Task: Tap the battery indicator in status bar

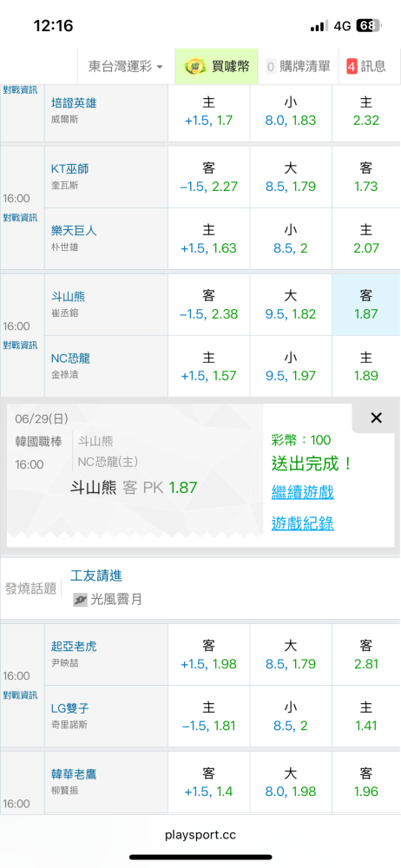Action: click(x=368, y=26)
